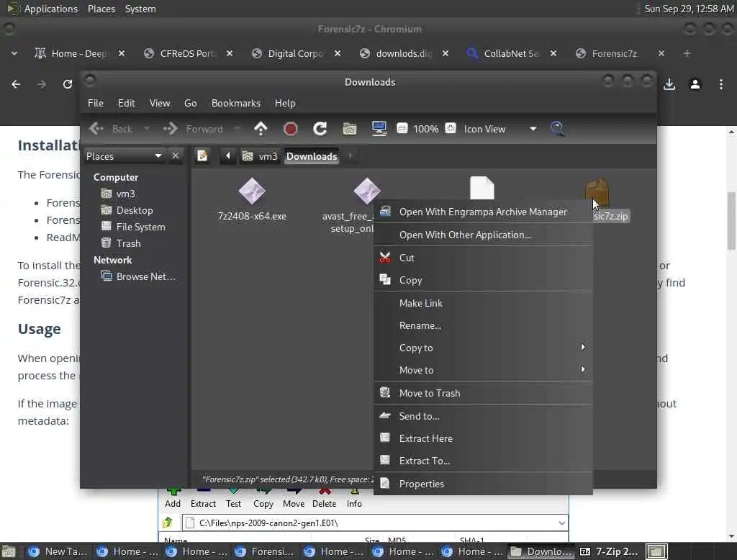This screenshot has height=560, width=737.
Task: Select Copy from context menu
Action: click(483, 280)
